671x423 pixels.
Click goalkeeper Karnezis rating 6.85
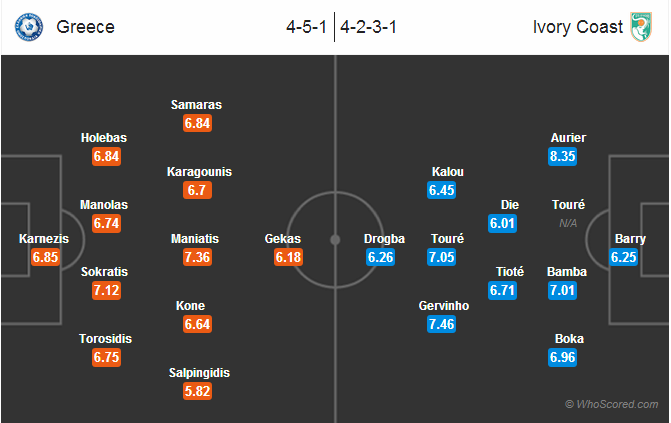click(45, 257)
